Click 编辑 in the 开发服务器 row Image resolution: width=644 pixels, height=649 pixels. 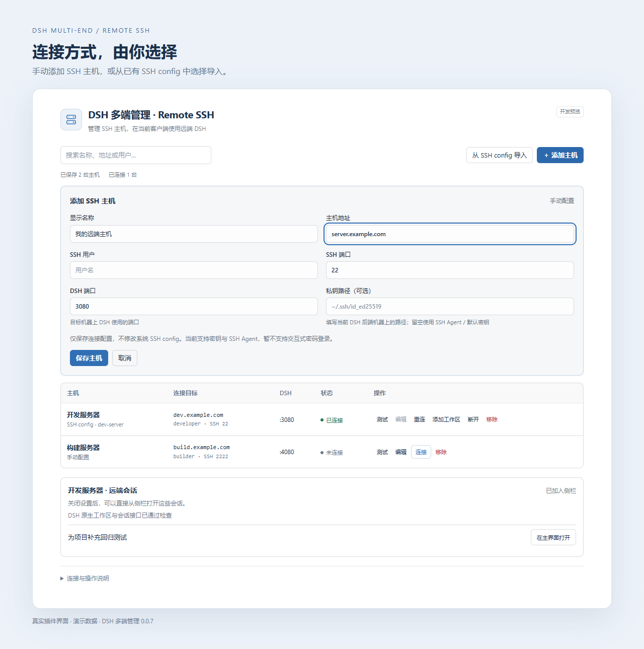click(x=401, y=419)
